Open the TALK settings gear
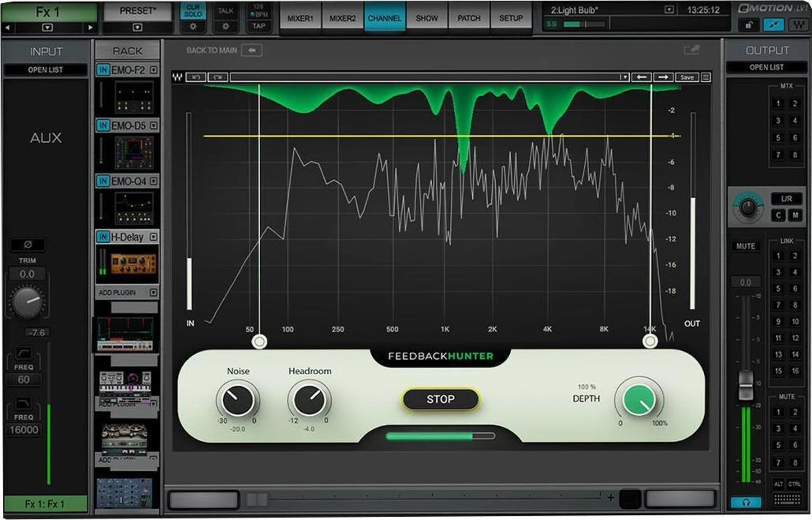812x520 pixels. coord(226,26)
